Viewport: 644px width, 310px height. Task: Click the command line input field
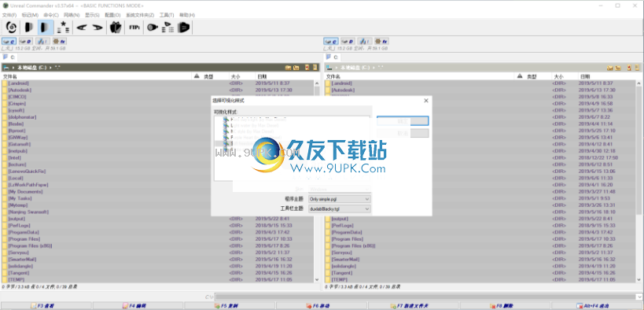point(429,297)
